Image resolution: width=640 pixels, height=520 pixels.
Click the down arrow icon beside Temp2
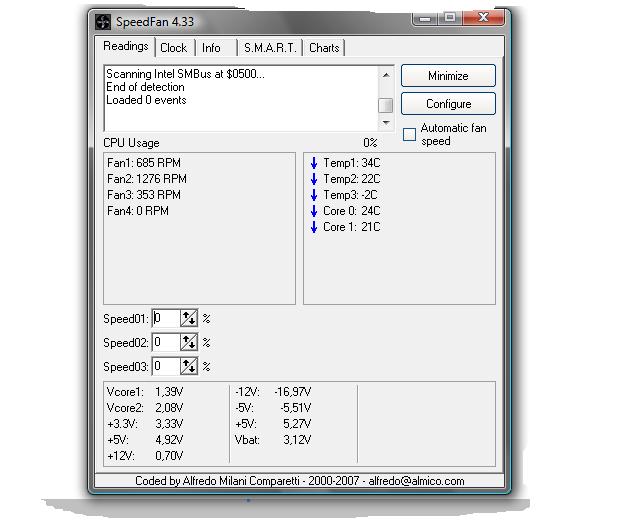coord(314,179)
